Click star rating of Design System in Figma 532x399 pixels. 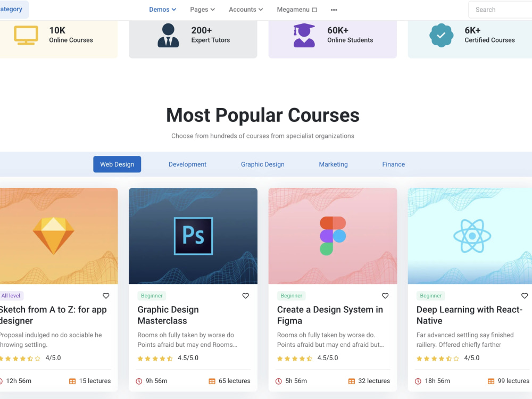coord(295,358)
